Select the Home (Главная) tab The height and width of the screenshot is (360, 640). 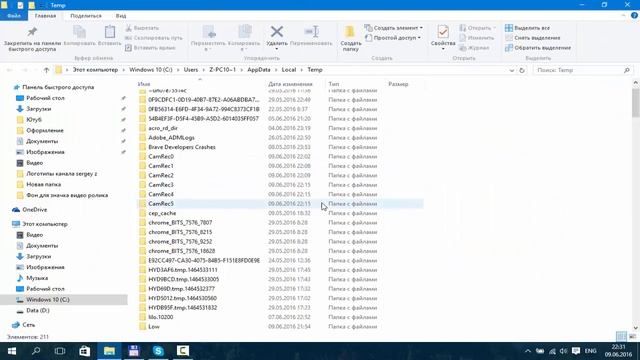[x=45, y=16]
